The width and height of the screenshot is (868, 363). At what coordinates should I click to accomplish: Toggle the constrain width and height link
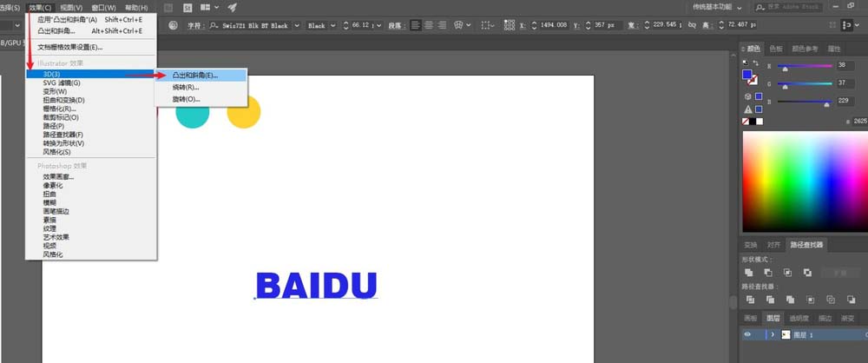click(692, 25)
